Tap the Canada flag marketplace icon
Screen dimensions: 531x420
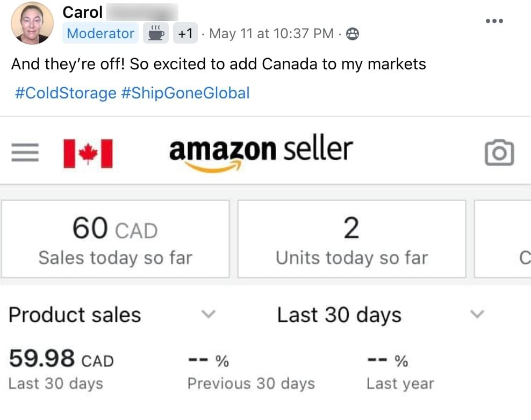point(88,153)
